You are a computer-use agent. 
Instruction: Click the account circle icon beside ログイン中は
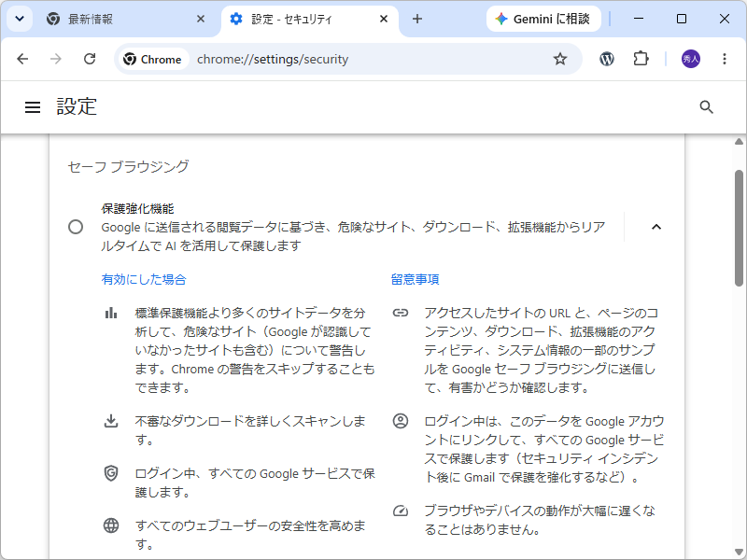pos(401,421)
